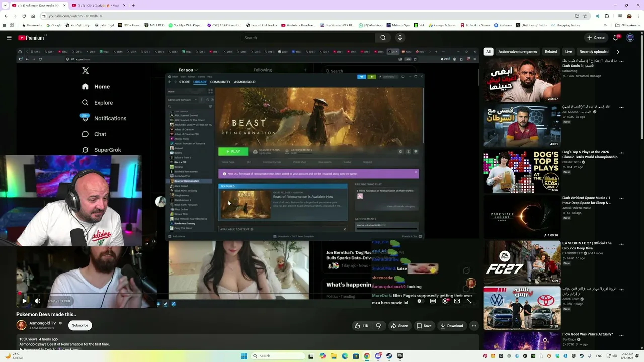Viewport: 644px width, 362px height.
Task: Click the YouTube search magnifier button
Action: 383,38
